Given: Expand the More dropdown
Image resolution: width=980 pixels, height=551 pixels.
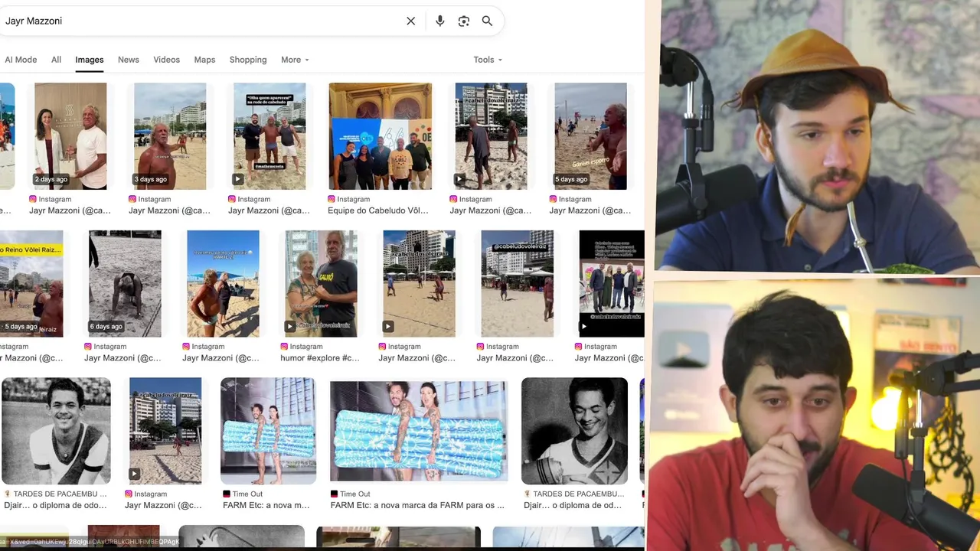Looking at the screenshot, I should [x=295, y=60].
